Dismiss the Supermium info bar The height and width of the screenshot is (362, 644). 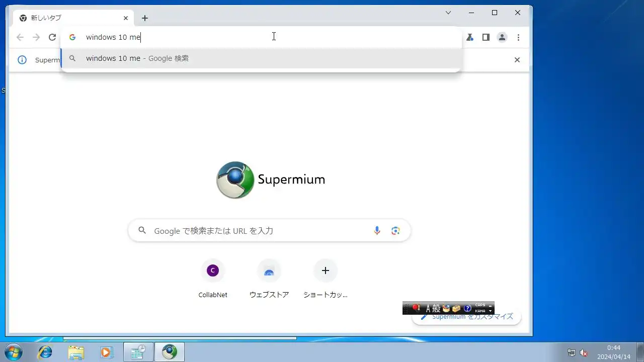click(517, 60)
